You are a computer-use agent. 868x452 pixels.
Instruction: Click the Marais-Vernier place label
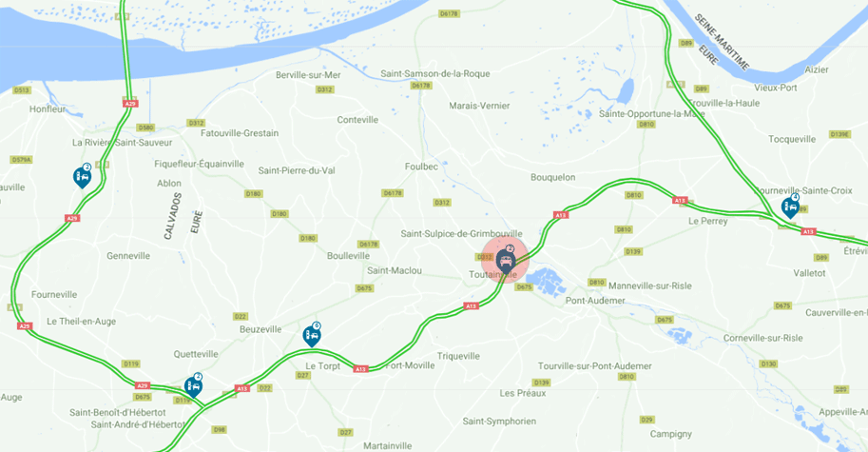point(479,106)
